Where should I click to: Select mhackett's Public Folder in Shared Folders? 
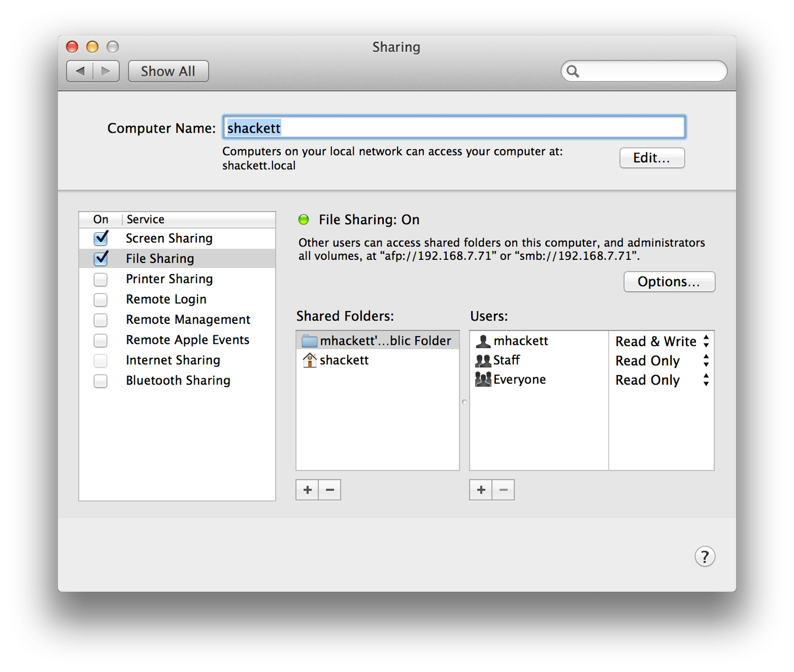(x=377, y=341)
